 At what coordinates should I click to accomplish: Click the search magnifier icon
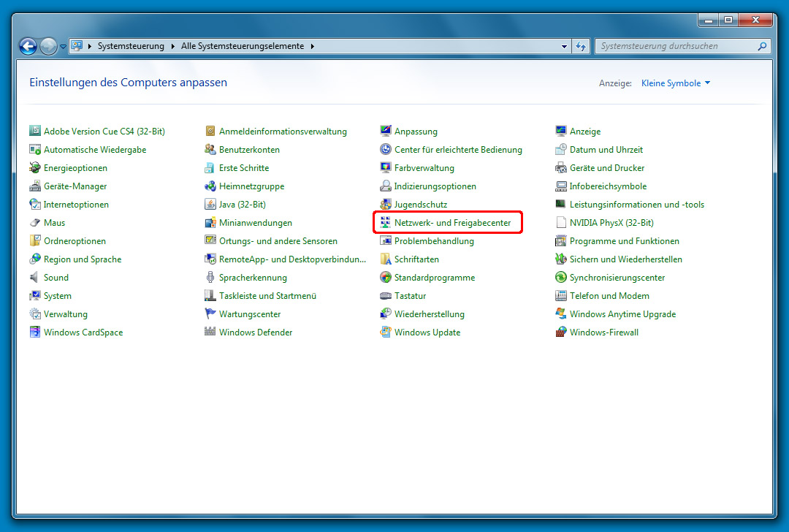[x=762, y=46]
